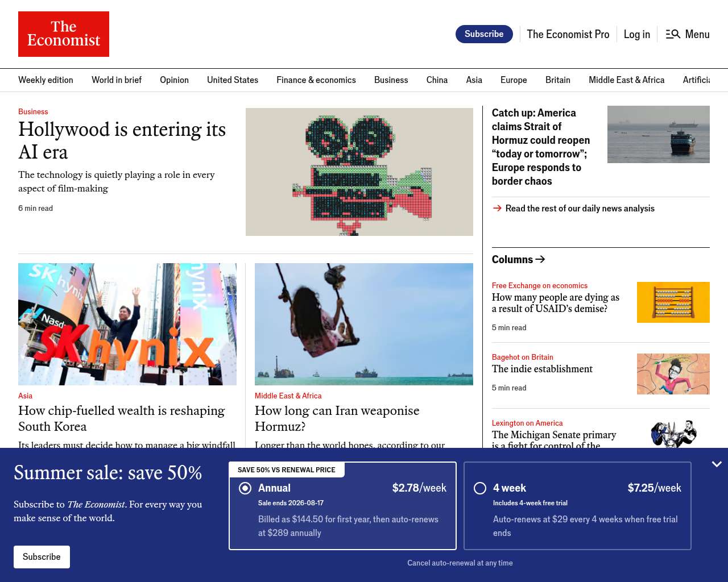Image resolution: width=728 pixels, height=582 pixels.
Task: Click the "$7.25/week" price
Action: [x=655, y=488]
